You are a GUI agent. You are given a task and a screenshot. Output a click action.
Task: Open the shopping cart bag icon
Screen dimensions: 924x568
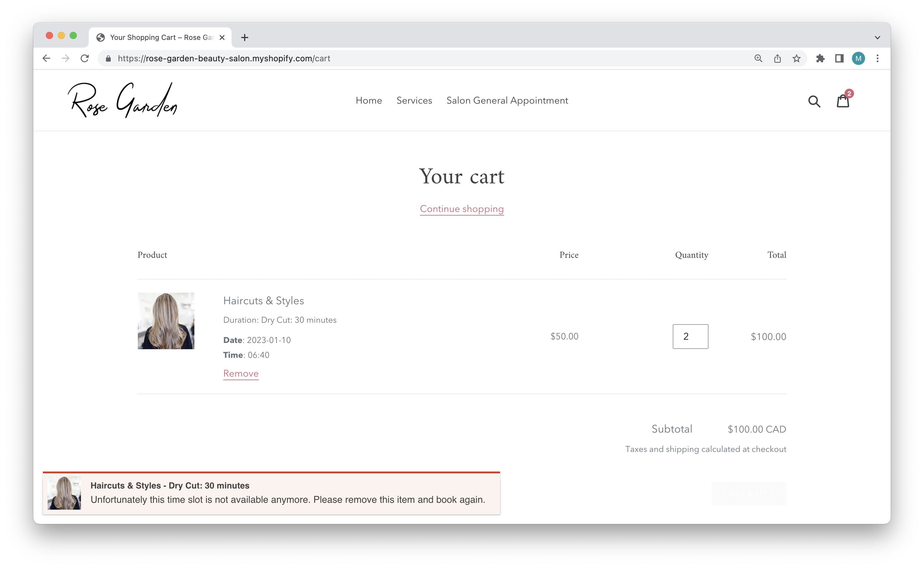tap(842, 101)
